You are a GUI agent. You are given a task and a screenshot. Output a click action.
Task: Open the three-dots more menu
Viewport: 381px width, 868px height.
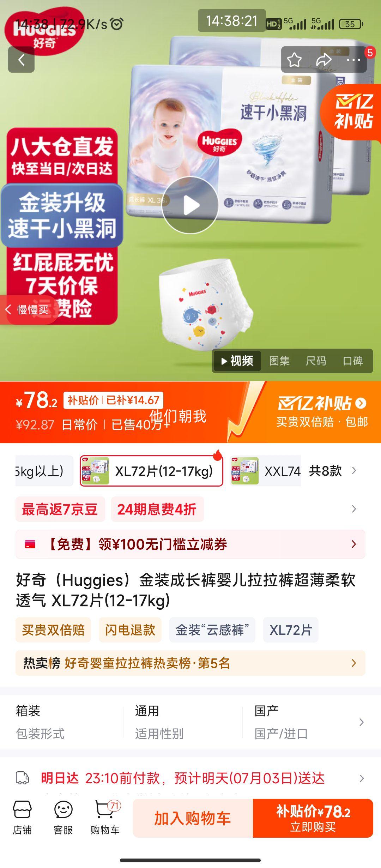[353, 60]
